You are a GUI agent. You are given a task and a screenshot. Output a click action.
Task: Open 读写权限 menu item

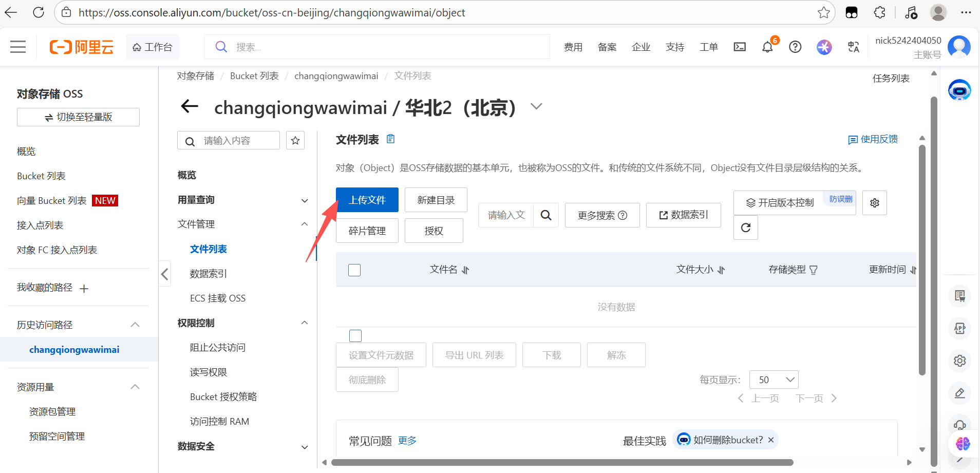click(x=209, y=372)
